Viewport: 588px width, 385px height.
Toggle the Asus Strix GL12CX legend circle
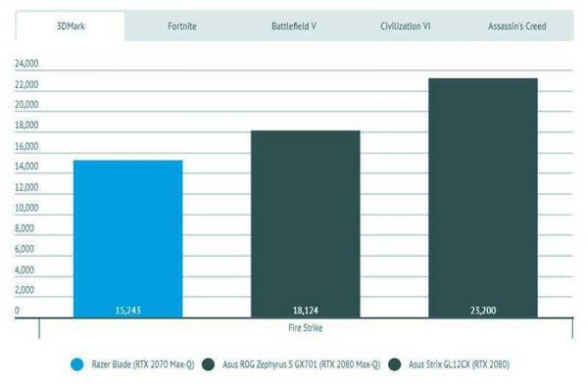point(395,364)
